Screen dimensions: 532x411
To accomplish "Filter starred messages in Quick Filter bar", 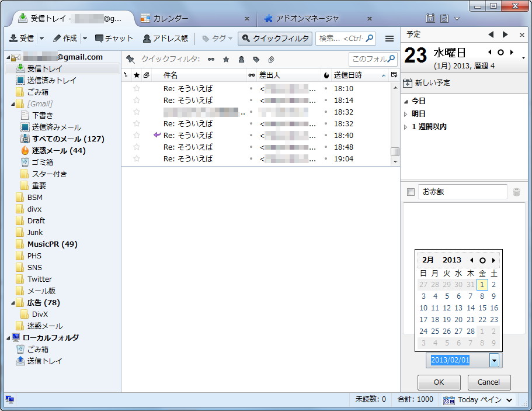I will 227,57.
